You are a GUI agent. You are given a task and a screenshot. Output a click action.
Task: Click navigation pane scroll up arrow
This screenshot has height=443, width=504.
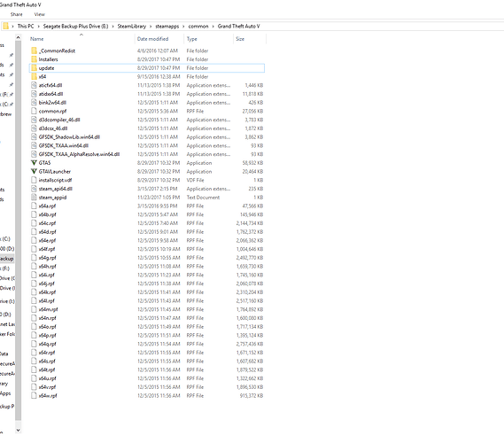[x=19, y=37]
